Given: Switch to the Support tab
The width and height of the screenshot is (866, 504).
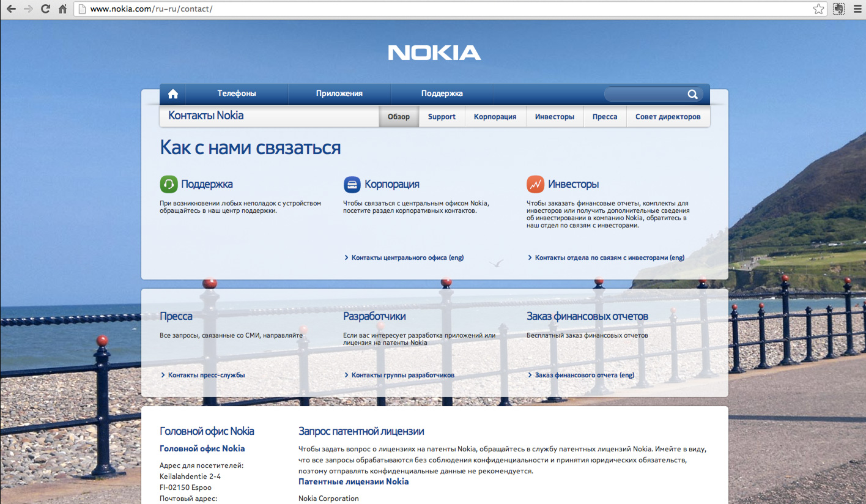Looking at the screenshot, I should tap(442, 117).
